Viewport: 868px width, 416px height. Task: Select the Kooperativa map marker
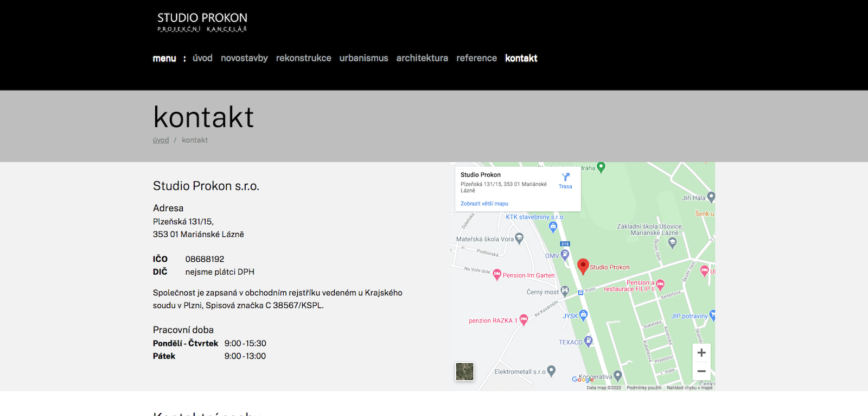click(x=617, y=376)
